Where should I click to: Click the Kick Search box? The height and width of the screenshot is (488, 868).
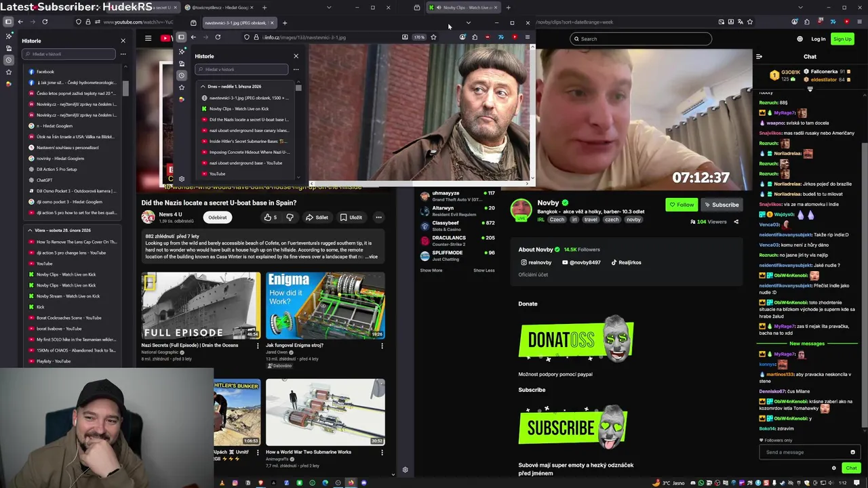pyautogui.click(x=641, y=39)
